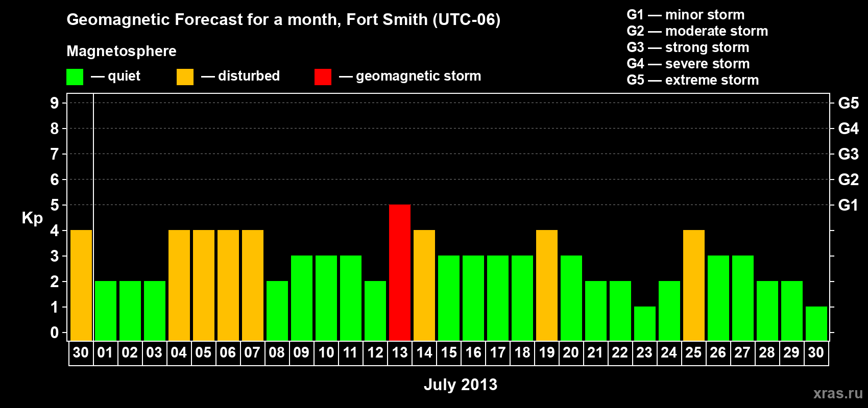Click the G5 — extreme storm legend line

click(x=692, y=80)
